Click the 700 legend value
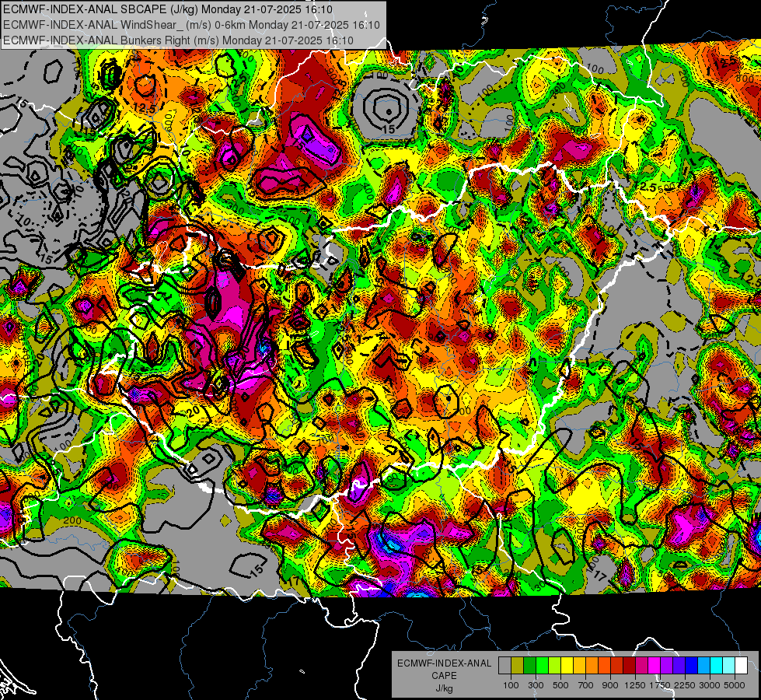 pos(586,685)
